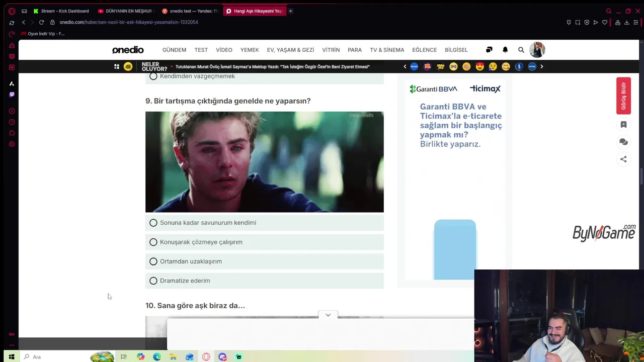Switch to DÜNYANIN EN MEŞHUR tab
This screenshot has width=644, height=362.
pyautogui.click(x=126, y=11)
